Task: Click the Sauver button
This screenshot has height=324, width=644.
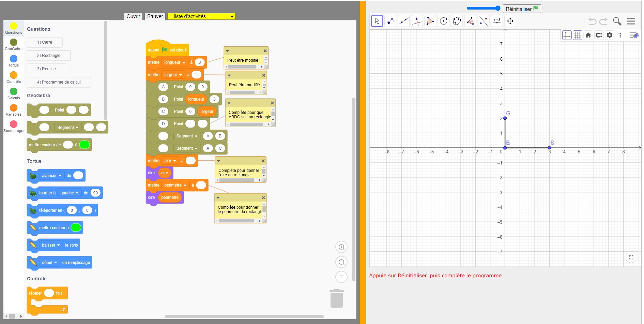Action: 155,16
